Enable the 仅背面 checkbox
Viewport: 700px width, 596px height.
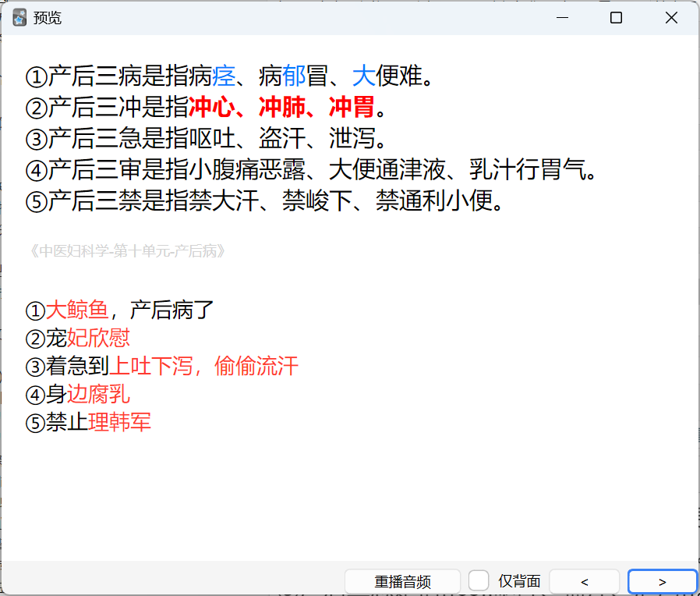[x=479, y=581]
